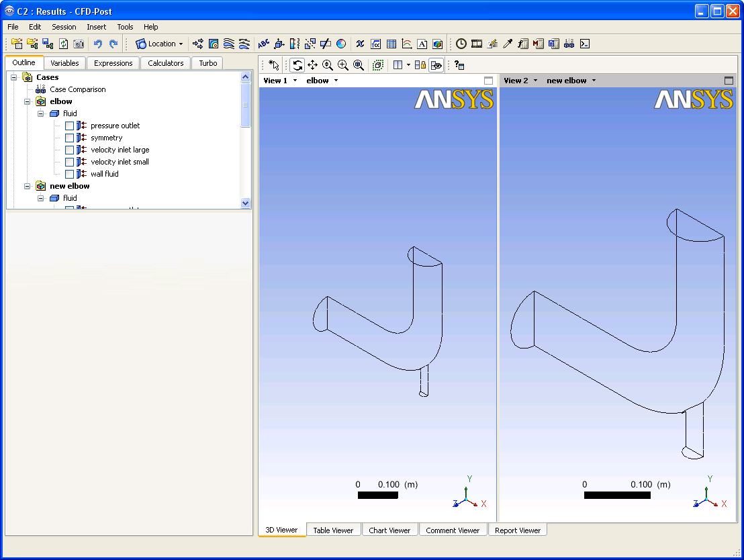
Task: Insert a Vector plot
Action: point(198,44)
